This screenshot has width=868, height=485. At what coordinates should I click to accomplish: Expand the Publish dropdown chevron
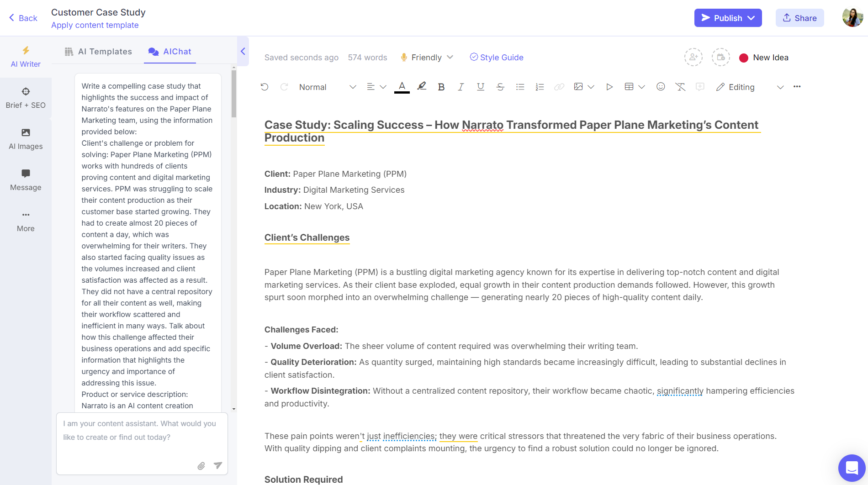(752, 18)
